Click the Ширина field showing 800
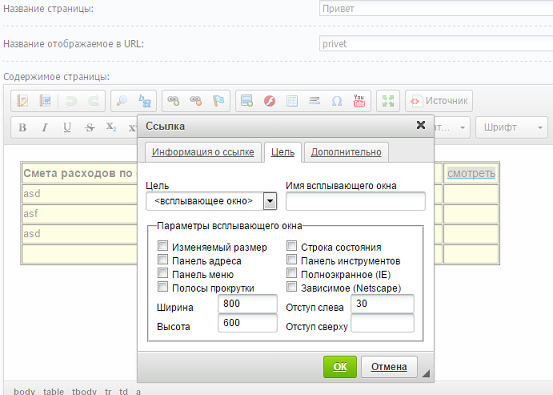 (248, 304)
